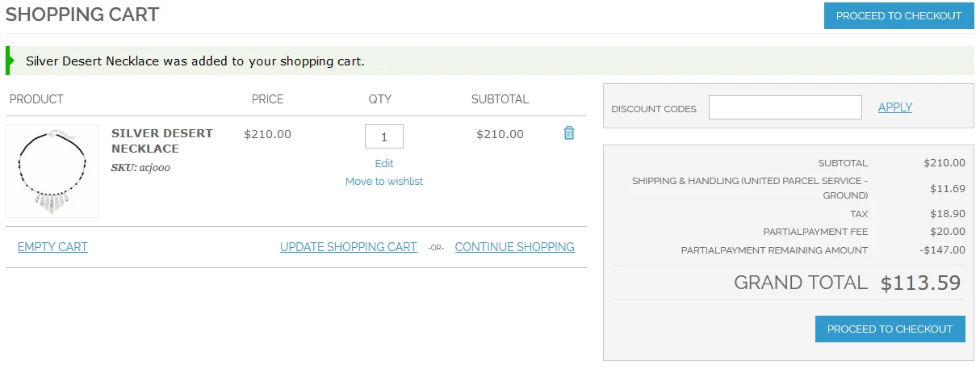980x369 pixels.
Task: Click the necklace product thumbnail
Action: (52, 170)
